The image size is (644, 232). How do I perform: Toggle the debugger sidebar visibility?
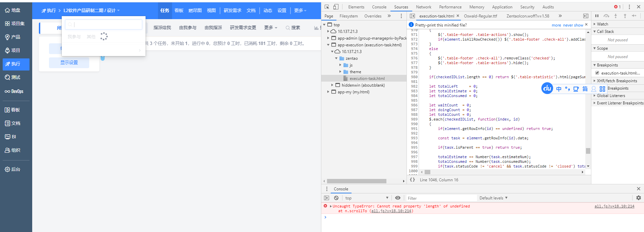coord(586,16)
